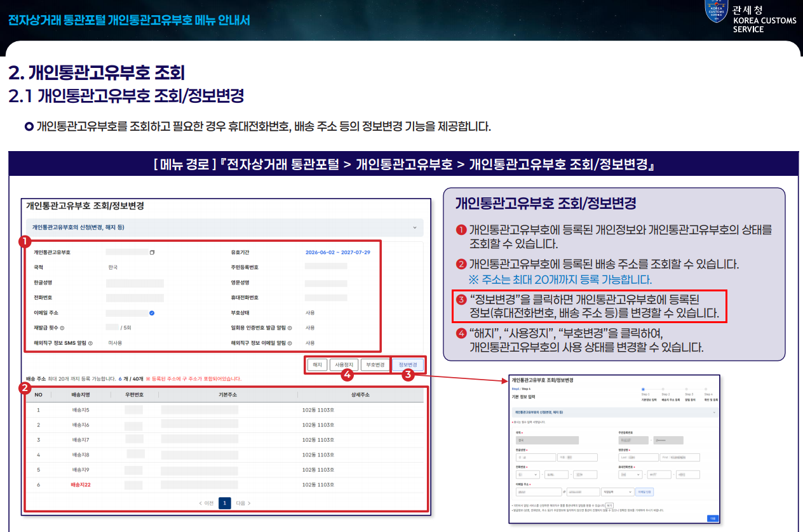Click the 우편번호 column header

(133, 395)
